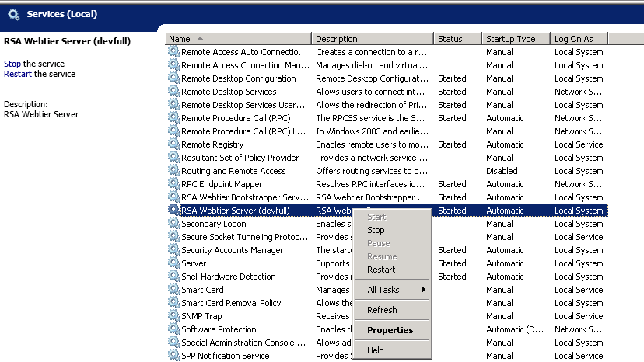Click the Stop the service link

12,64
